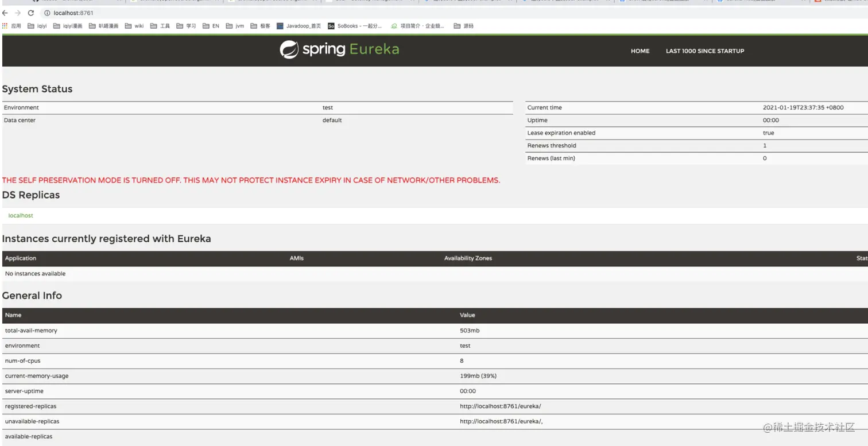Go to HOME in the Eureka navbar
The width and height of the screenshot is (868, 446).
pos(640,51)
